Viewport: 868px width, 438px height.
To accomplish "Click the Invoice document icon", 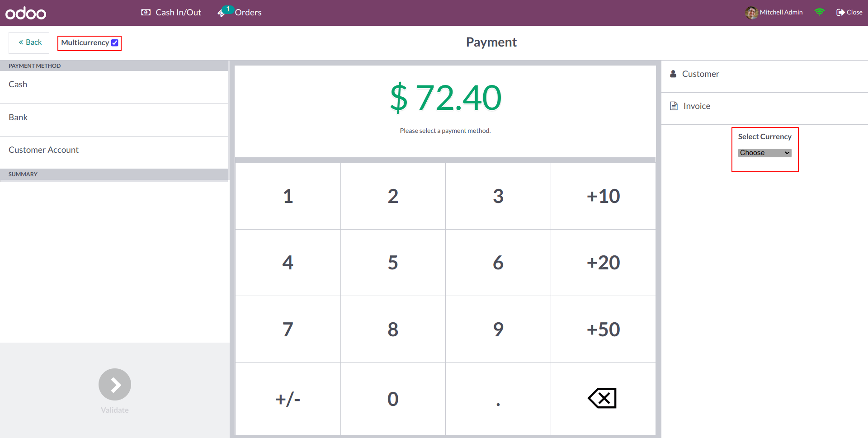I will [674, 106].
